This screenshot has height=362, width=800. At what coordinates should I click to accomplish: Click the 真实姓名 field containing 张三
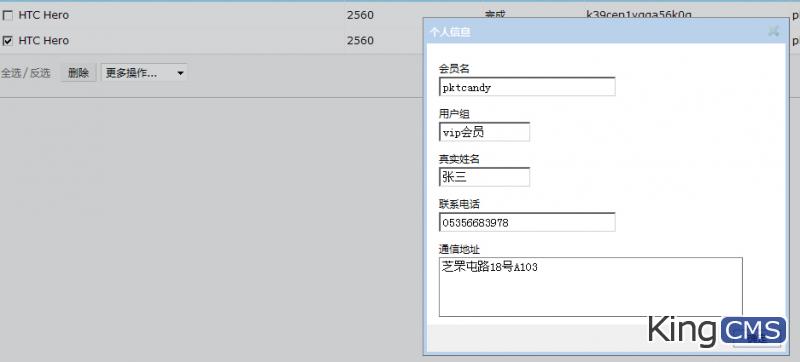pos(484,177)
